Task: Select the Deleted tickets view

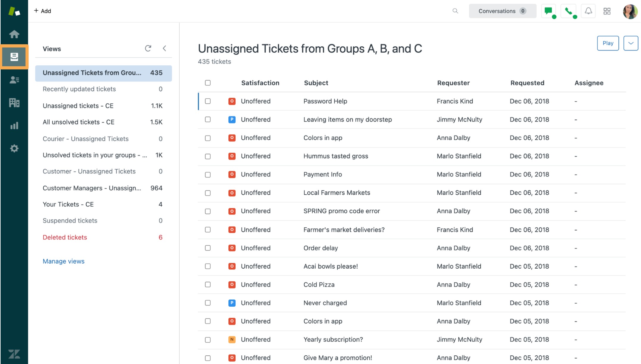Action: [x=65, y=237]
